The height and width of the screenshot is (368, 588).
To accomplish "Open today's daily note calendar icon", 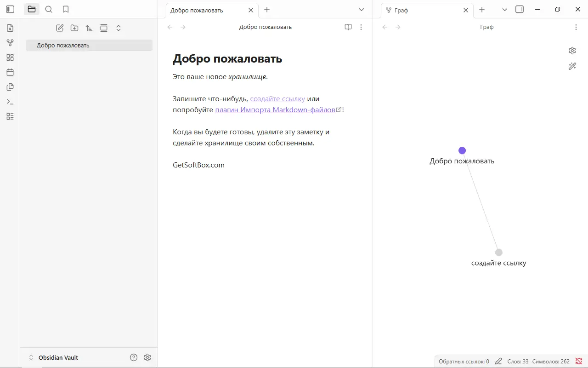I will coord(10,72).
